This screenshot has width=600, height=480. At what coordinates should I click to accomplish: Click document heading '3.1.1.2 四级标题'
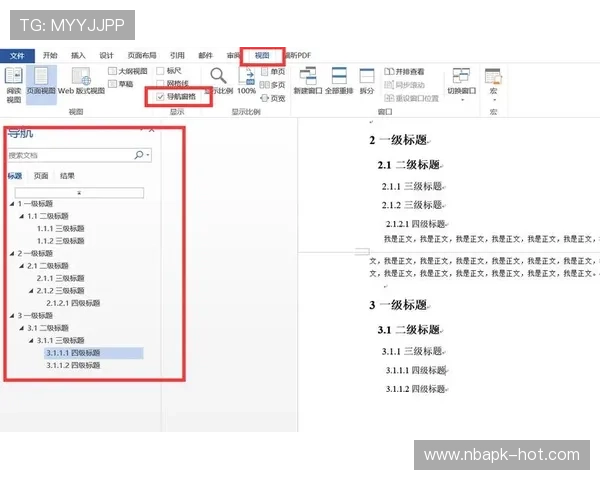416,389
